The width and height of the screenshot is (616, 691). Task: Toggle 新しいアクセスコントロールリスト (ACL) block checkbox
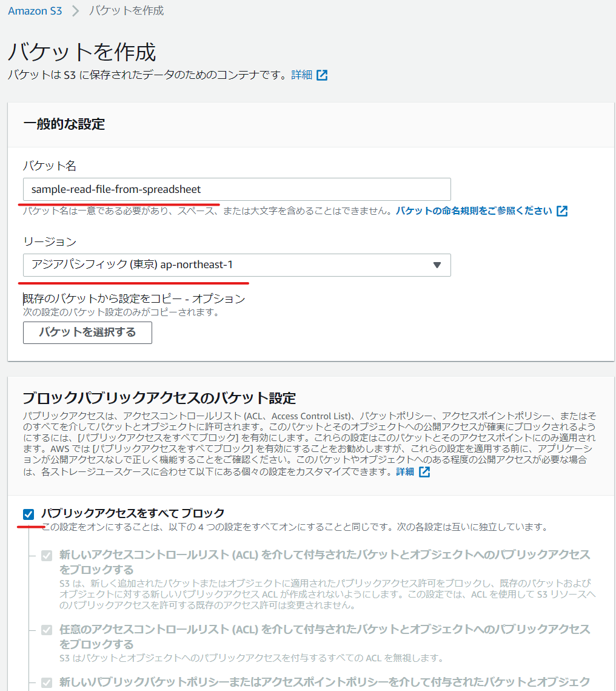coord(47,555)
